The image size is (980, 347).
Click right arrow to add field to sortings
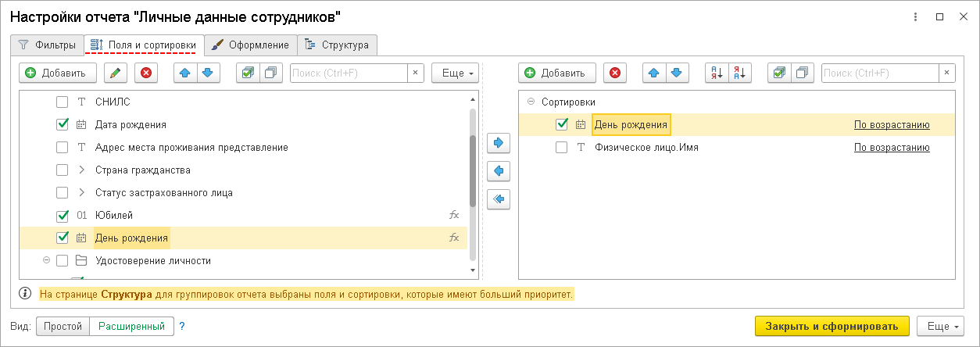[498, 143]
